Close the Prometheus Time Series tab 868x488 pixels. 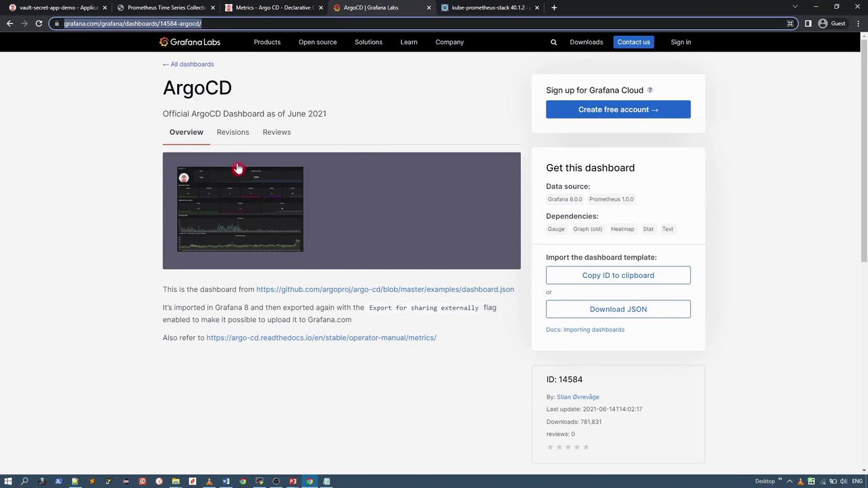(x=213, y=7)
